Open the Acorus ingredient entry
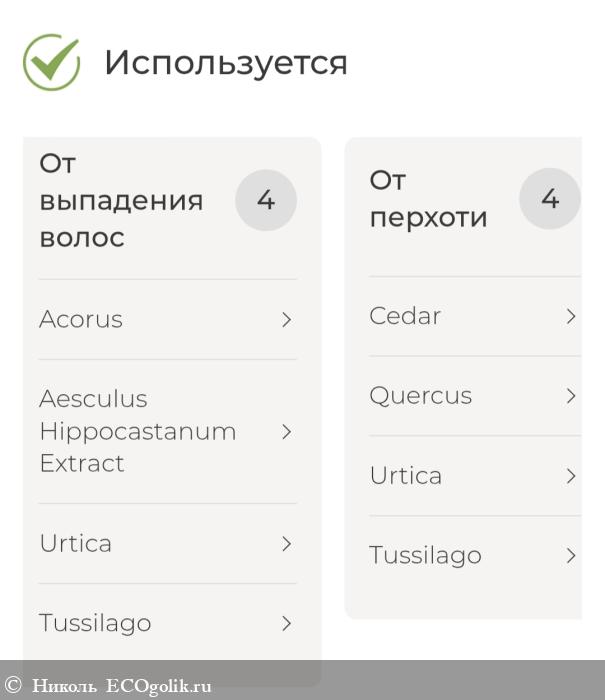 click(81, 319)
